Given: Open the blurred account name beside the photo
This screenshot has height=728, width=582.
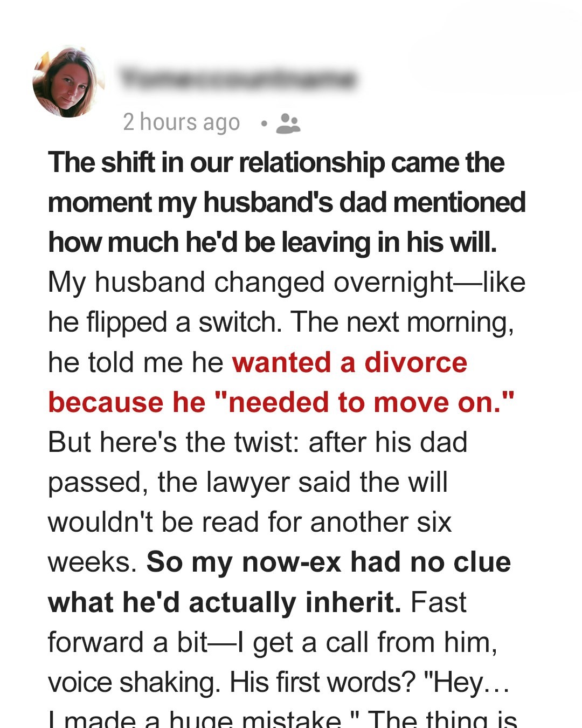Looking at the screenshot, I should tap(238, 79).
